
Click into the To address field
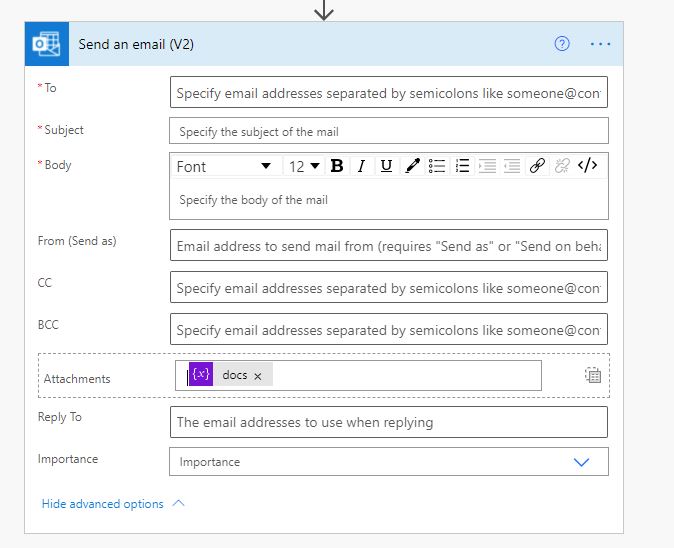pyautogui.click(x=389, y=92)
